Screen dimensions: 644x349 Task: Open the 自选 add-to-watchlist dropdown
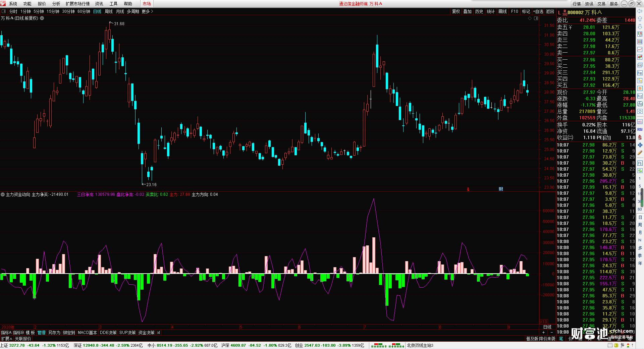(x=538, y=11)
